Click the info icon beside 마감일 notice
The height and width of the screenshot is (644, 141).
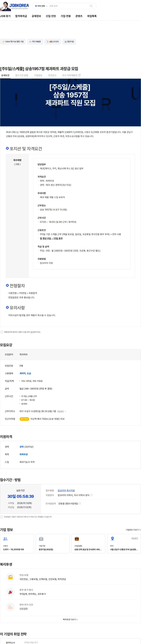pos(2,517)
